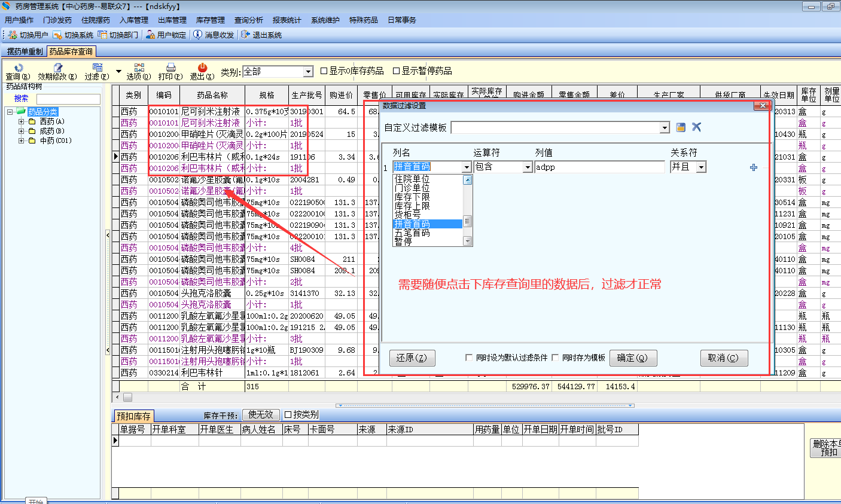Click the 切换系统 switch-system toolbar icon
The image size is (841, 504).
click(x=57, y=35)
